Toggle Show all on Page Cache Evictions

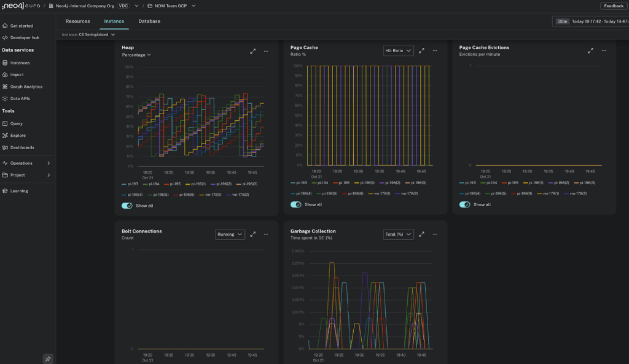click(464, 204)
